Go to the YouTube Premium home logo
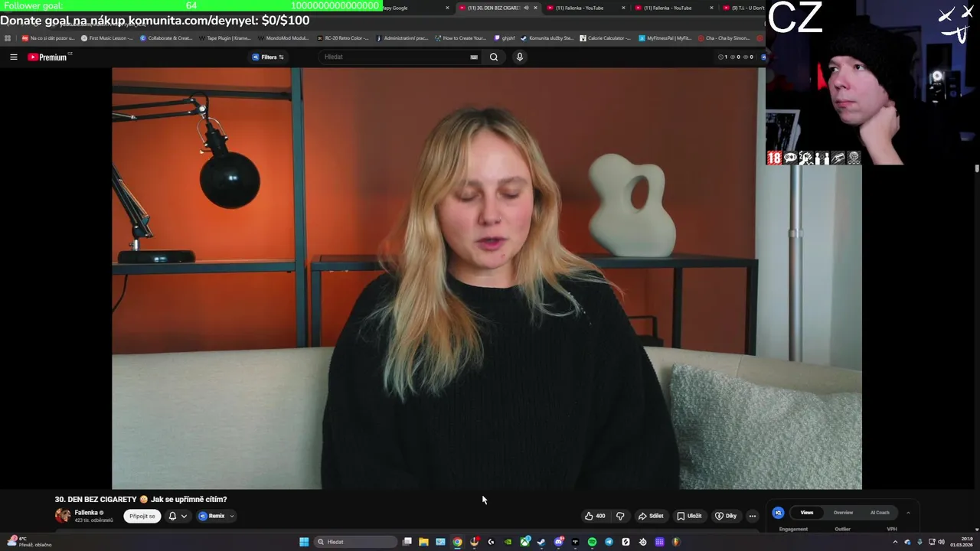Image resolution: width=980 pixels, height=551 pixels. (47, 57)
